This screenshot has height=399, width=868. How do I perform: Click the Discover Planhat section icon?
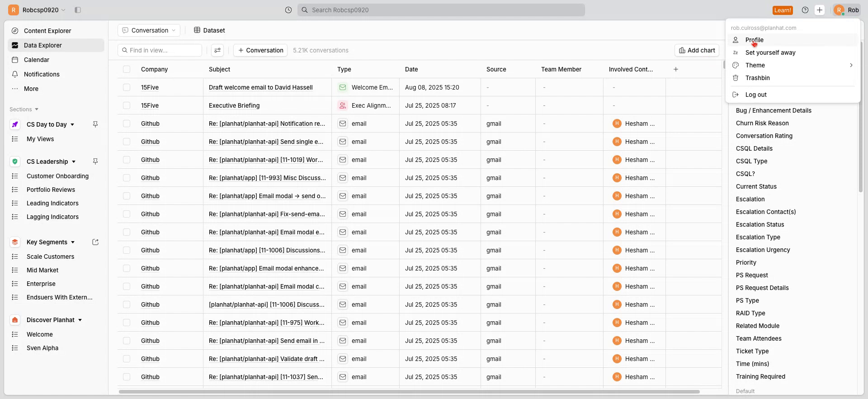coord(15,320)
